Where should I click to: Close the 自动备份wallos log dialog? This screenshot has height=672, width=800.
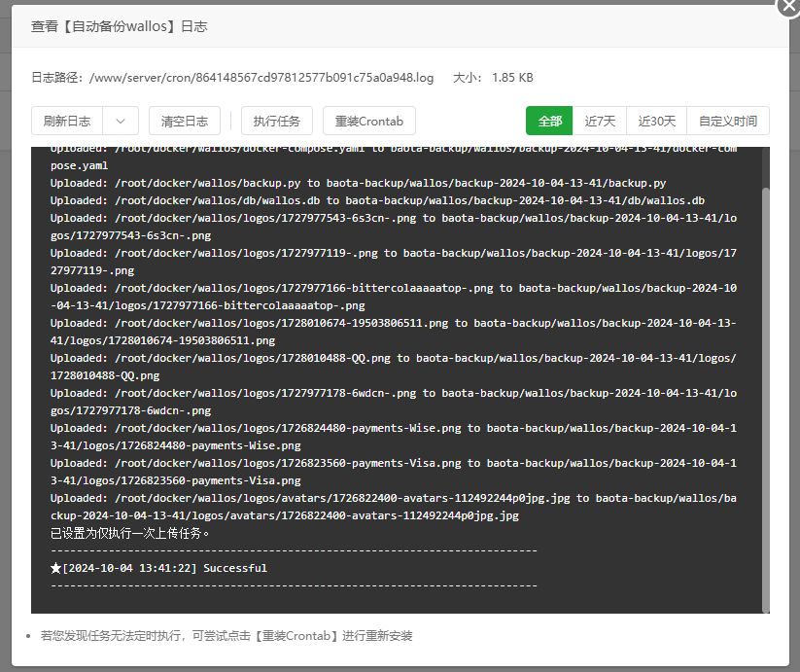(787, 8)
